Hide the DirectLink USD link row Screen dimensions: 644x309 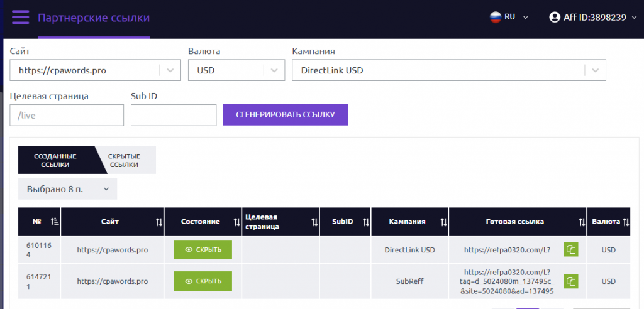(x=203, y=249)
